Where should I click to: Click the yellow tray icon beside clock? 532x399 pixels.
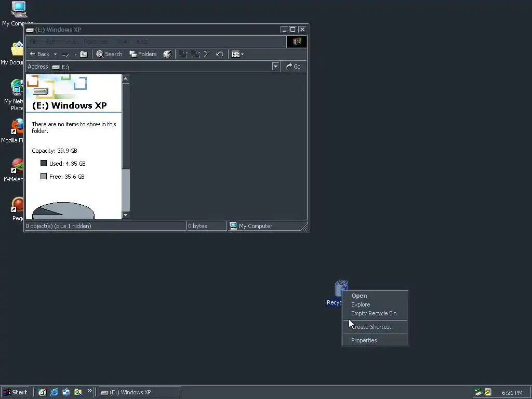[x=488, y=392]
